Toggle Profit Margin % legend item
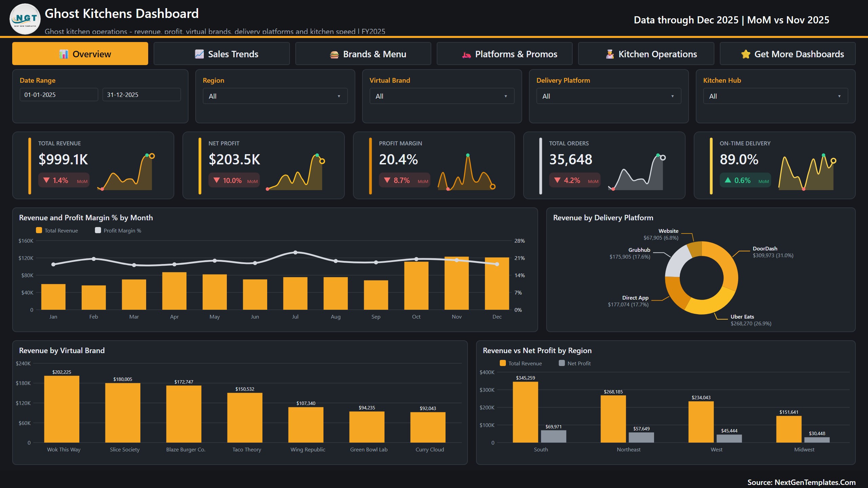The width and height of the screenshot is (868, 488). (x=118, y=230)
